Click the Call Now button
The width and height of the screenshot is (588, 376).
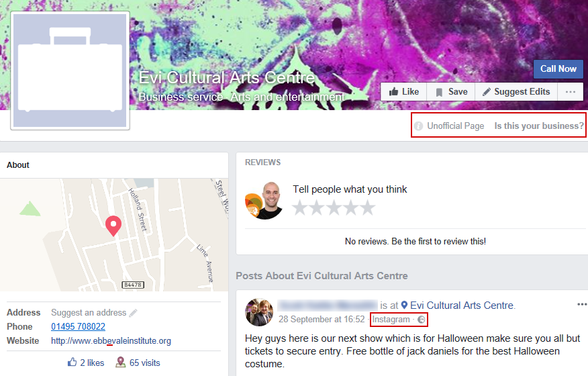pyautogui.click(x=558, y=68)
